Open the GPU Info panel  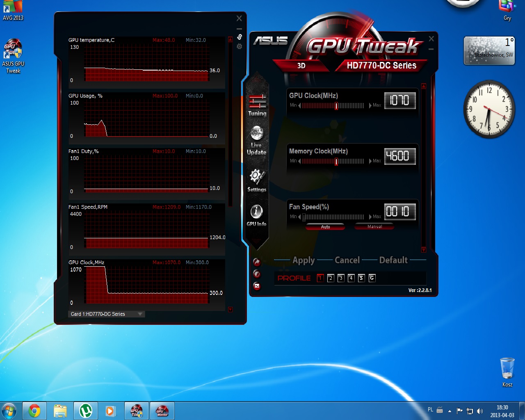(x=256, y=215)
